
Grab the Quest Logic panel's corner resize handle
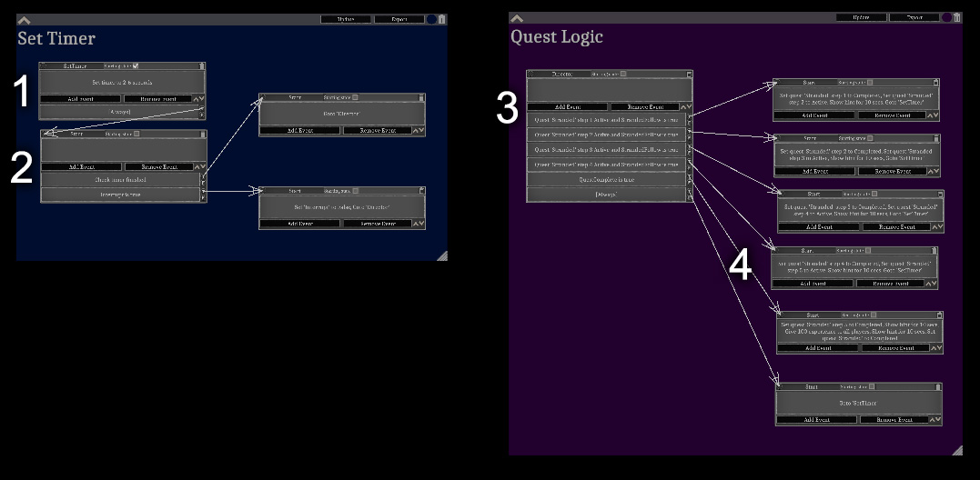957,450
